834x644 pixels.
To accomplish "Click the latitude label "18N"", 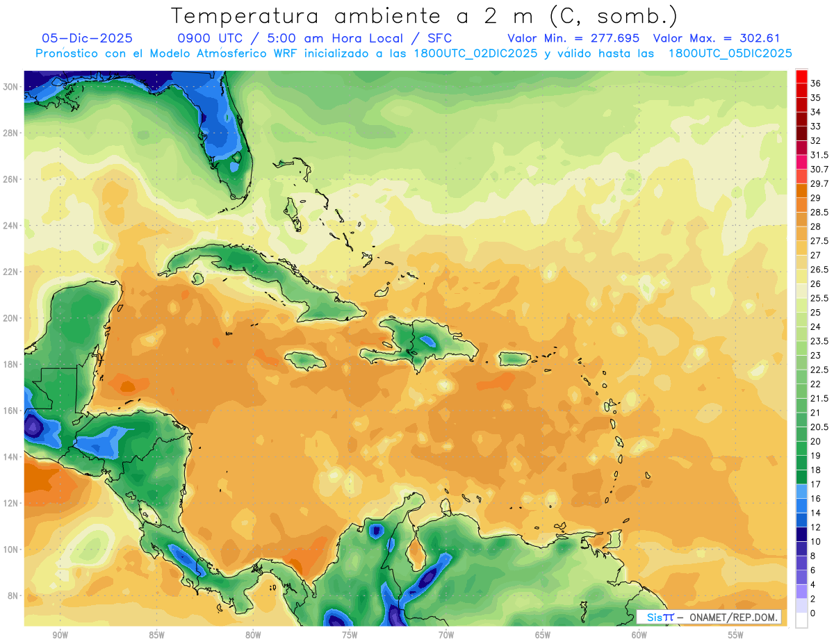I will point(12,364).
